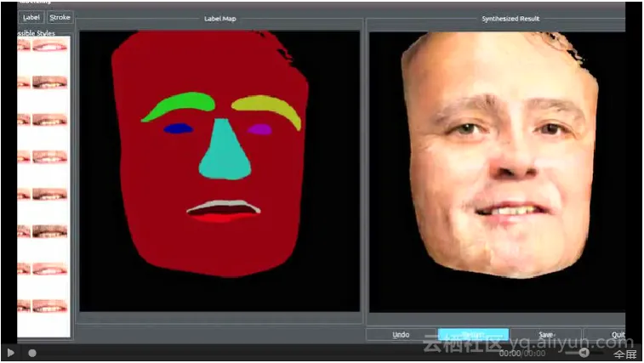The height and width of the screenshot is (363, 644).
Task: Select the fifth mouth style thumbnail from top
Action: (x=49, y=194)
